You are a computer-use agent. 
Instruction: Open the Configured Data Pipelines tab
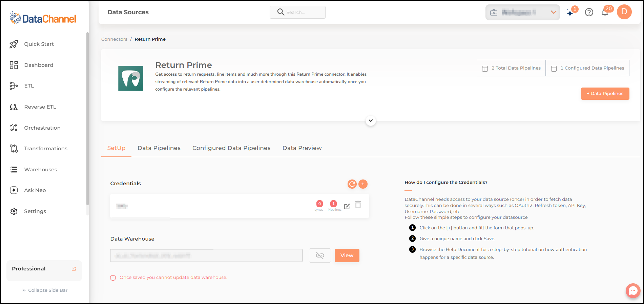(231, 148)
